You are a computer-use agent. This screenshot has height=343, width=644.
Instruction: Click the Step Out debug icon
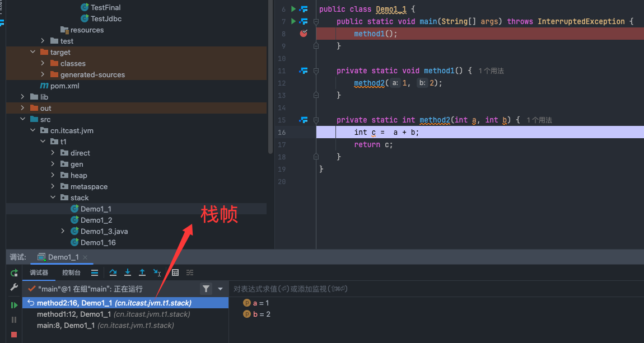142,272
